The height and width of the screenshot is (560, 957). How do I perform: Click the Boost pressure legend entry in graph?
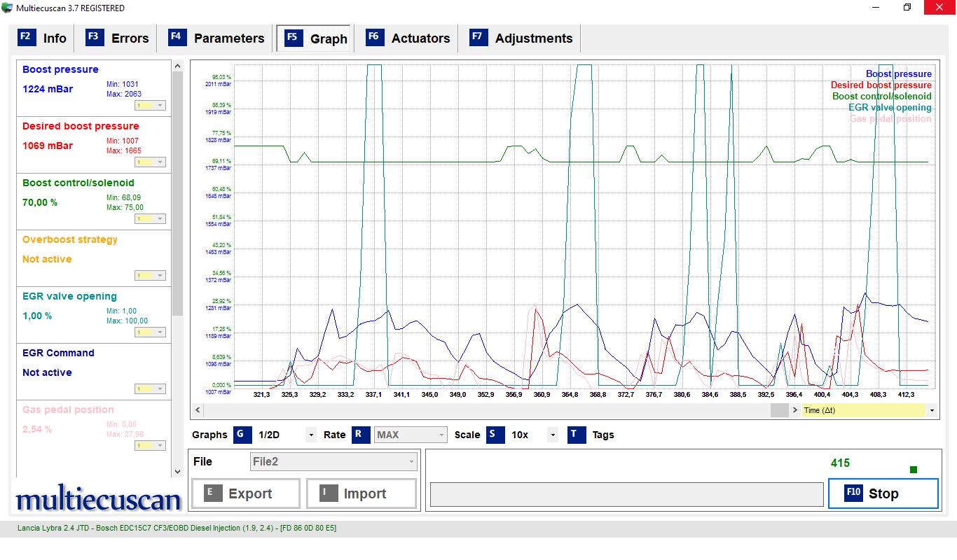click(899, 73)
